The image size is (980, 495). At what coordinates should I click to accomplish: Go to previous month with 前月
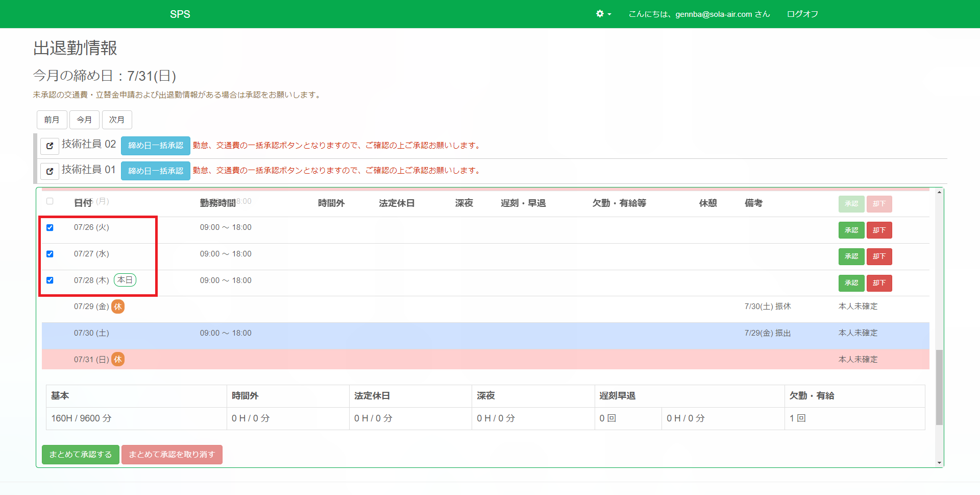pyautogui.click(x=52, y=120)
